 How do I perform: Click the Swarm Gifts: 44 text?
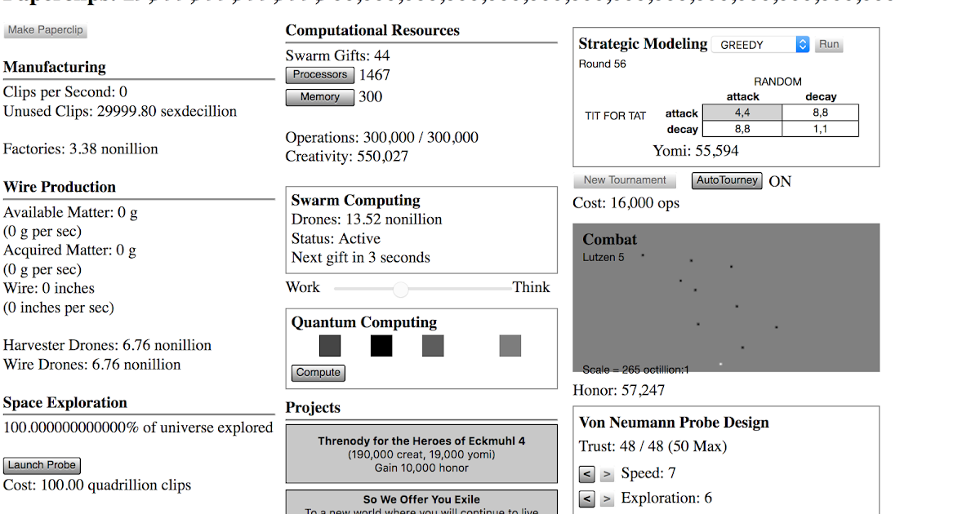[337, 55]
